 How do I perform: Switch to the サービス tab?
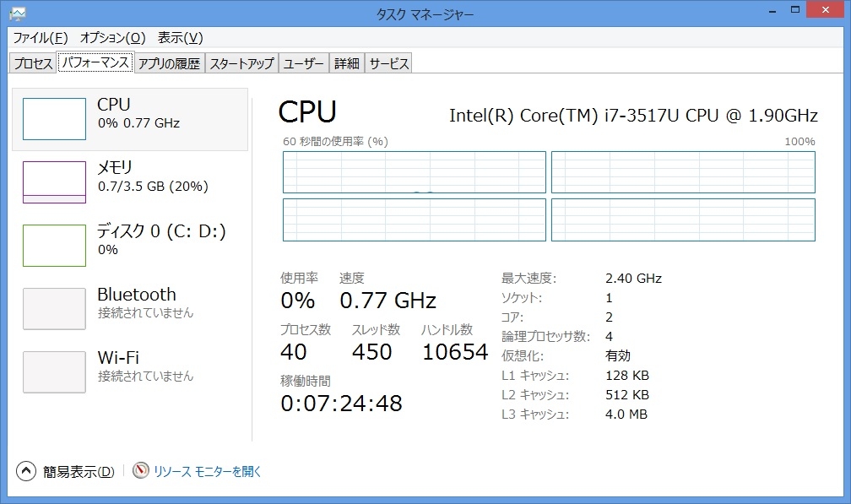(x=388, y=63)
